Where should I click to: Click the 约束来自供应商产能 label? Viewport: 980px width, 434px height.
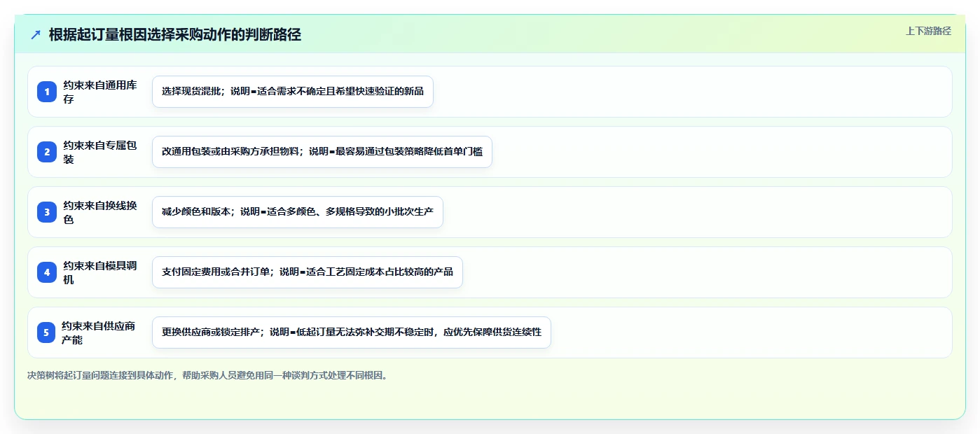99,332
